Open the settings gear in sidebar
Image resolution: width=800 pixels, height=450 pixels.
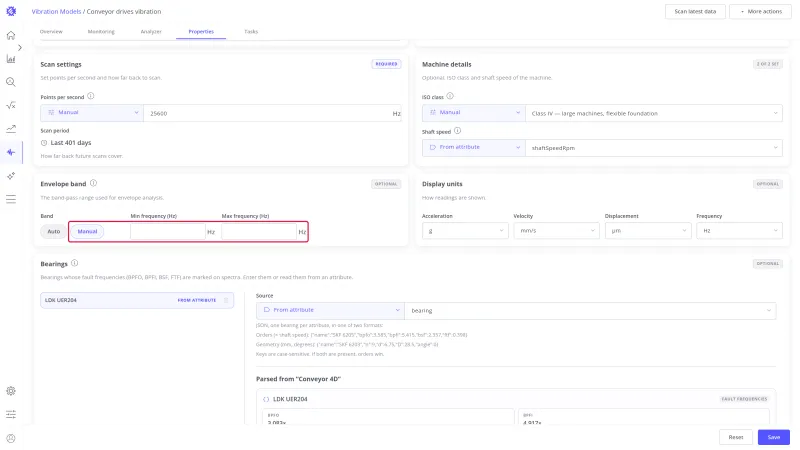coord(11,391)
